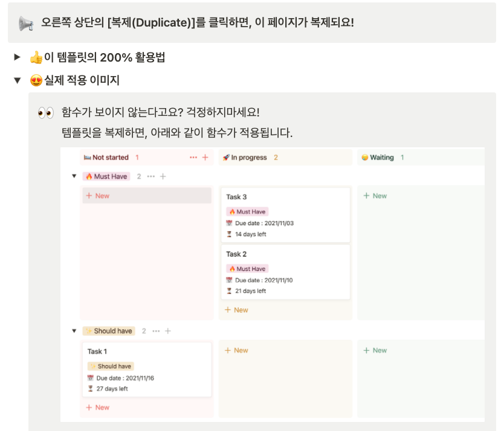Click the Must Have tag on Task 2
The width and height of the screenshot is (504, 431).
248,269
